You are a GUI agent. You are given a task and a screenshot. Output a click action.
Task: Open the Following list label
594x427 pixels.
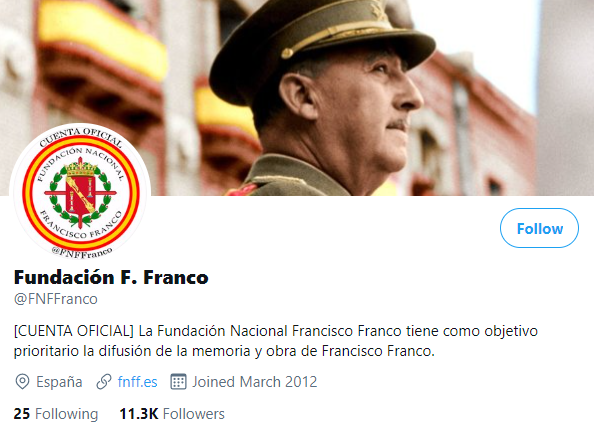coord(67,414)
